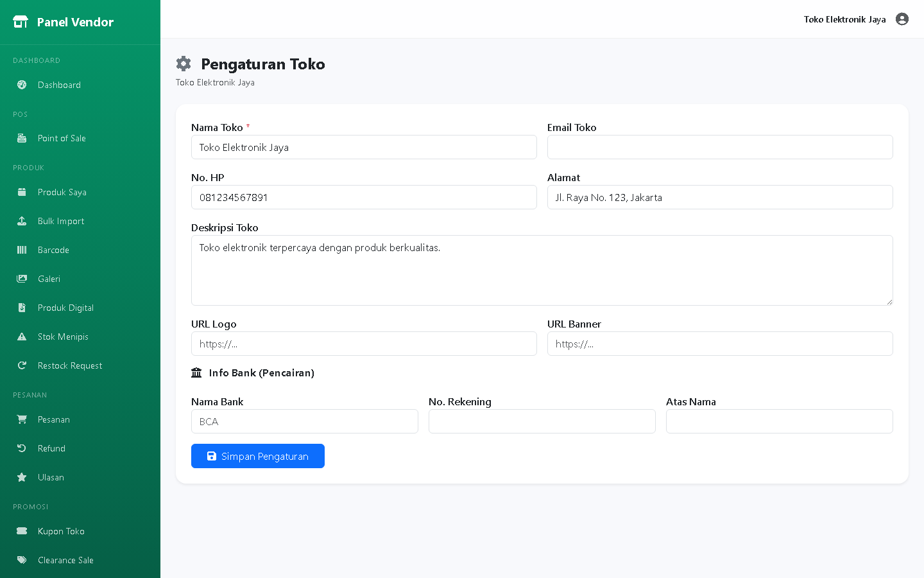Focus the No. HP field
Image resolution: width=924 pixels, height=578 pixels.
(x=364, y=197)
